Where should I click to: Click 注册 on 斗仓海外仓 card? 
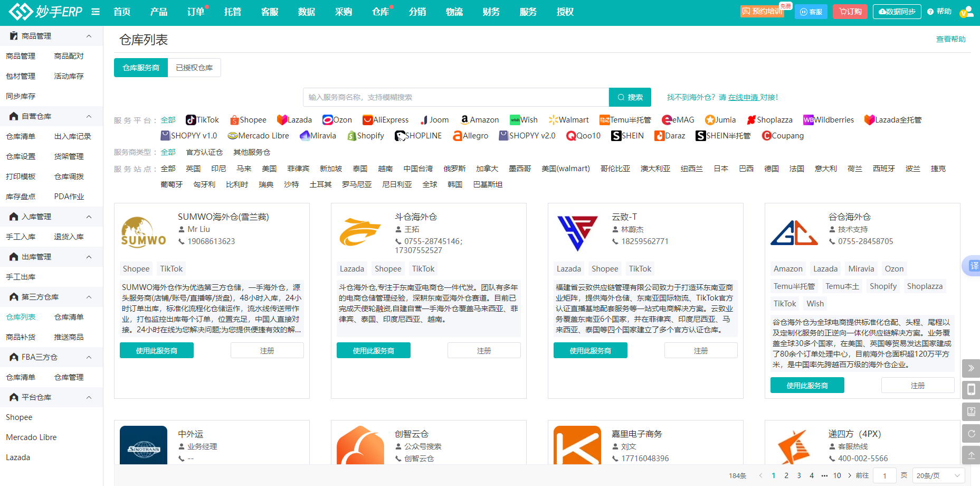tap(484, 350)
